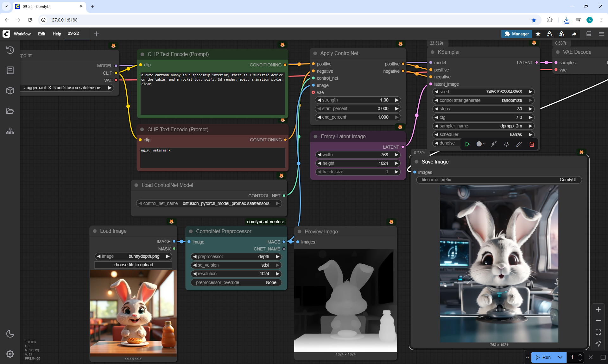The width and height of the screenshot is (608, 364).
Task: Open the Workflow menu
Action: point(22,34)
